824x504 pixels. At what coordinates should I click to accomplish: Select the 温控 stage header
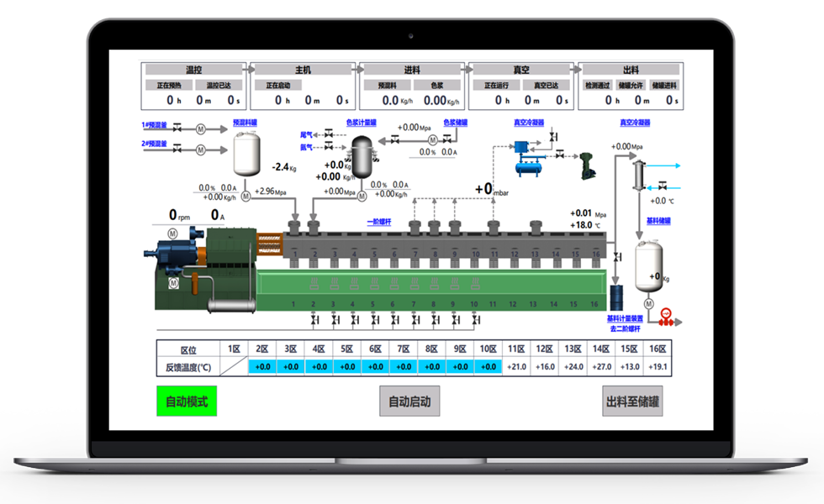coord(193,69)
